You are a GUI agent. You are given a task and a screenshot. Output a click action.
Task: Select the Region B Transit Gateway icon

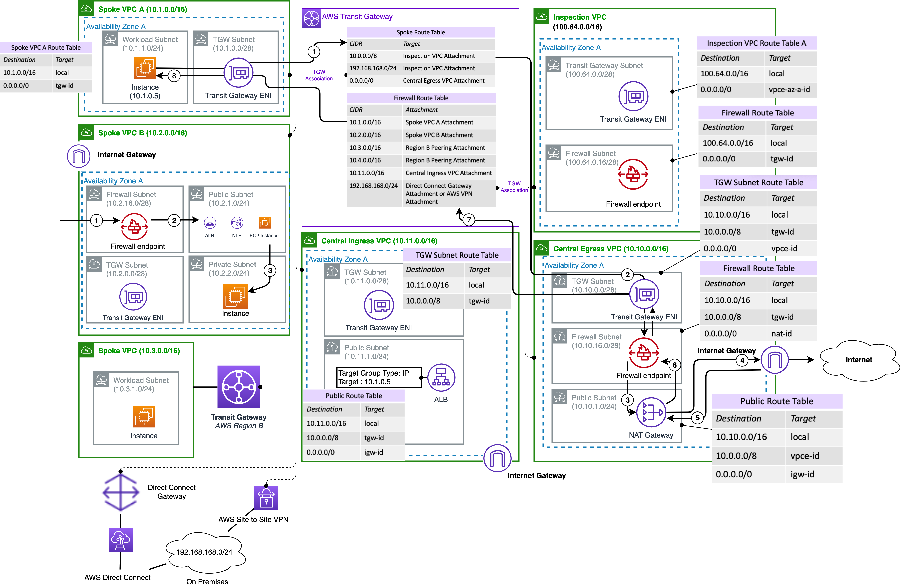(239, 387)
